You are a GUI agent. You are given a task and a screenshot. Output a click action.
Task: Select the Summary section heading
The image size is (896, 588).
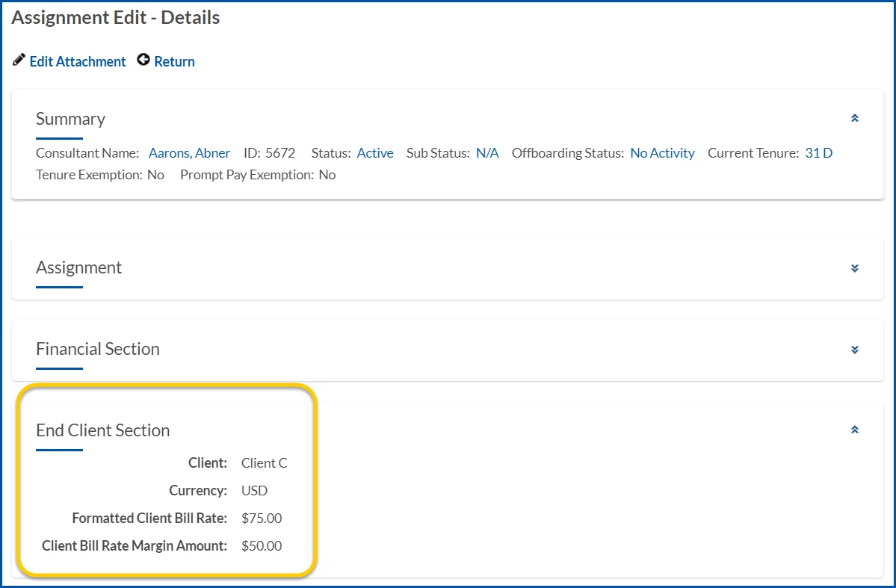point(70,119)
